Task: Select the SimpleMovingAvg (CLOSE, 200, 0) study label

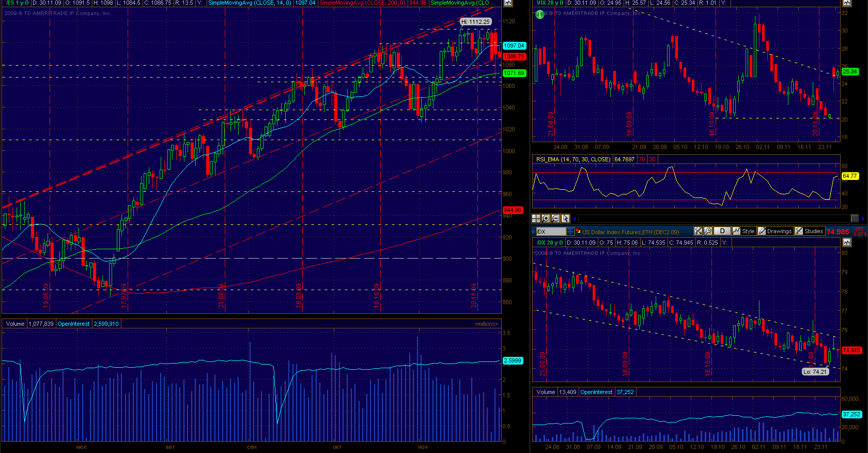Action: point(363,3)
